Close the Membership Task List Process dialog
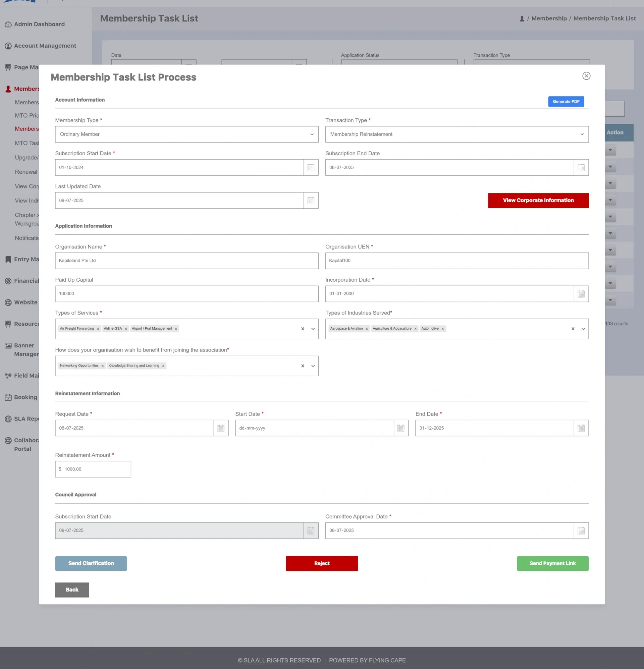644x669 pixels. click(586, 76)
